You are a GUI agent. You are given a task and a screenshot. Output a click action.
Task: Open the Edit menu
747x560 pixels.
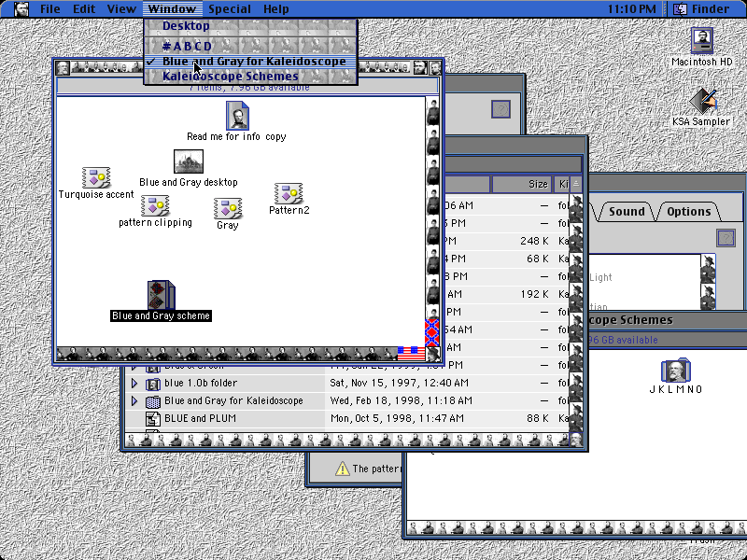[x=84, y=9]
